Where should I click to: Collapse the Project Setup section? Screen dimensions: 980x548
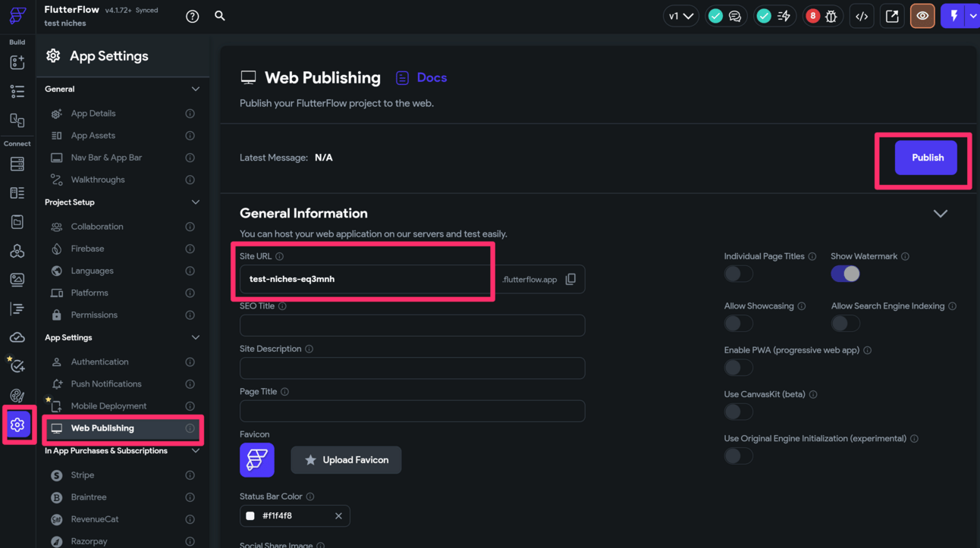coord(196,202)
